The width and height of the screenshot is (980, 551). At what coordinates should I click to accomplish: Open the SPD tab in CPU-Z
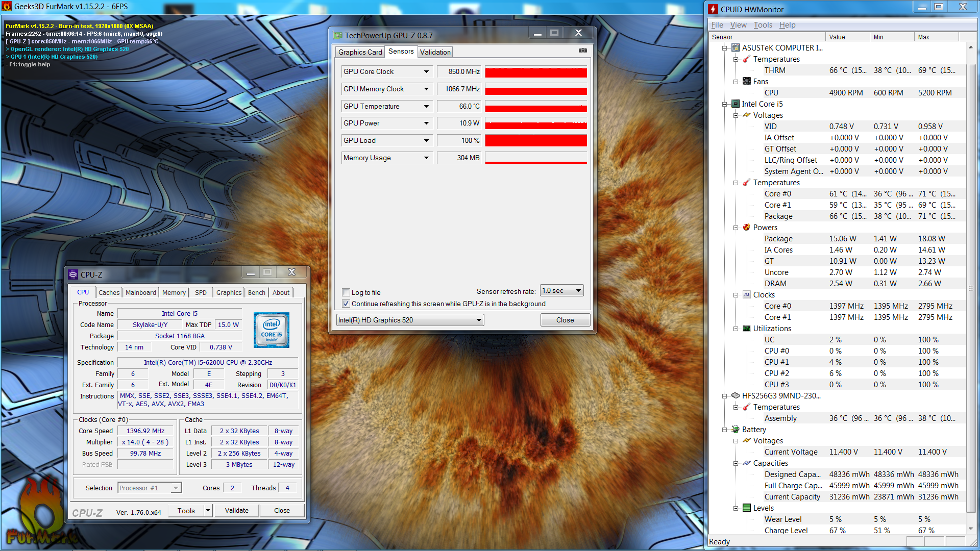pyautogui.click(x=201, y=292)
